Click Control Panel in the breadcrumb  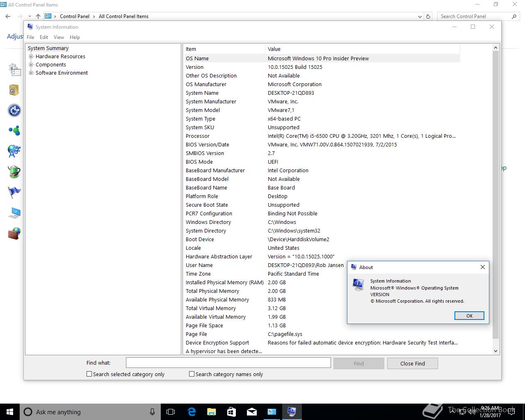(75, 16)
